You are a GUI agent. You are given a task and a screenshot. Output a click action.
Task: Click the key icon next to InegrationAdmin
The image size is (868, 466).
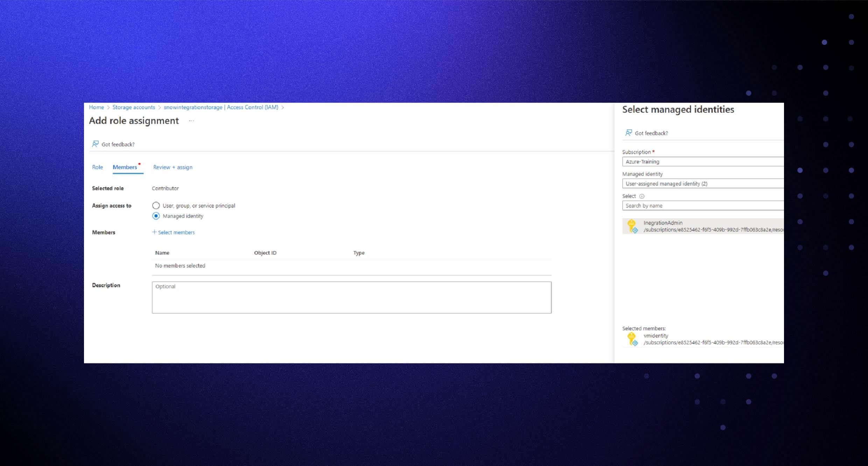[x=632, y=224]
